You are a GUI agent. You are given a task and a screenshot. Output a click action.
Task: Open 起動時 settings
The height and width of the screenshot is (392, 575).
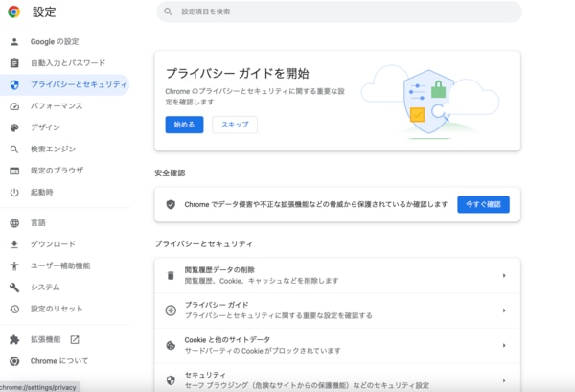[42, 192]
